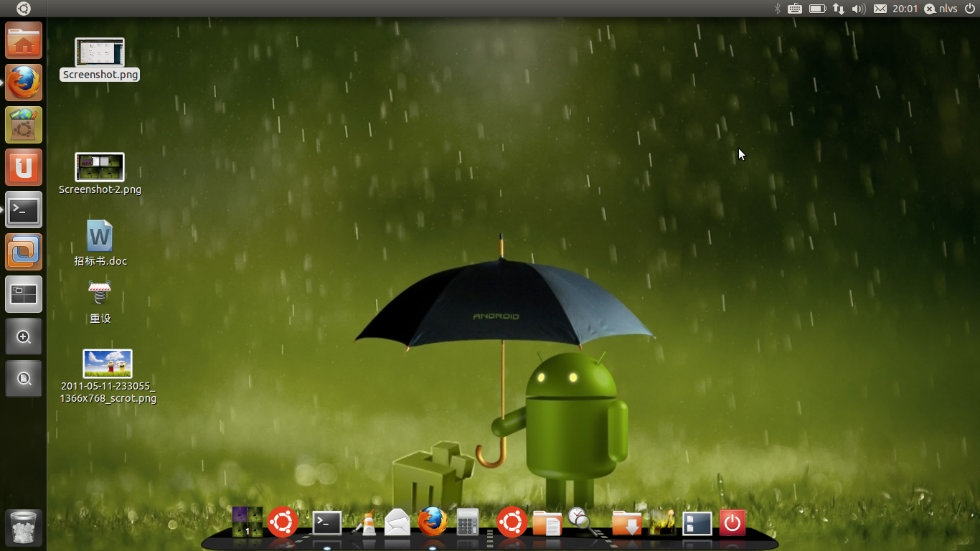Screen dimensions: 980x551
Task: Open Ubuntu Software Center in the launcher
Action: 24,125
